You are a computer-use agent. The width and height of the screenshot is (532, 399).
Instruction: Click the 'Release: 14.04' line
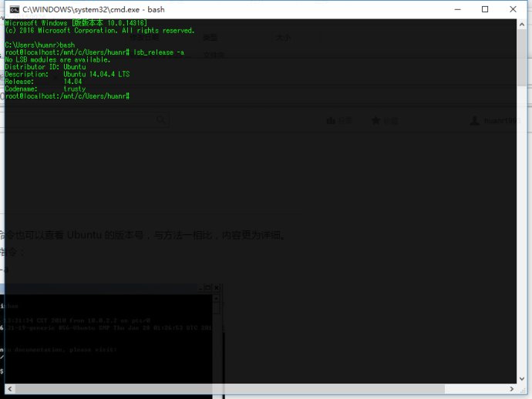click(x=43, y=82)
